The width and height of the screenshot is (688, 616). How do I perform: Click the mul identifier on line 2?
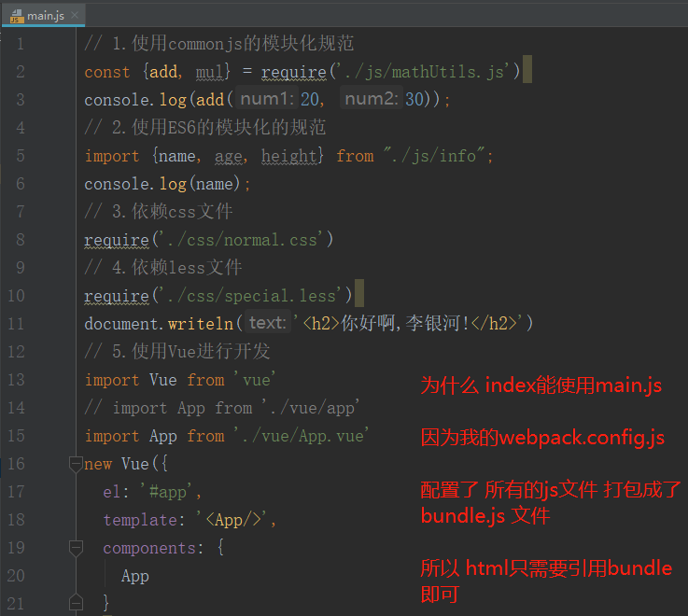click(210, 72)
